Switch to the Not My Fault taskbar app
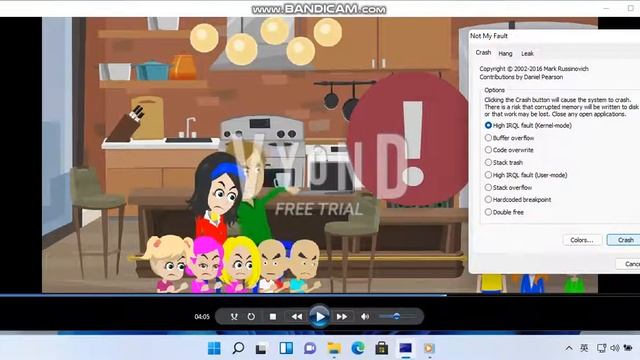This screenshot has height=360, width=640. [x=405, y=348]
